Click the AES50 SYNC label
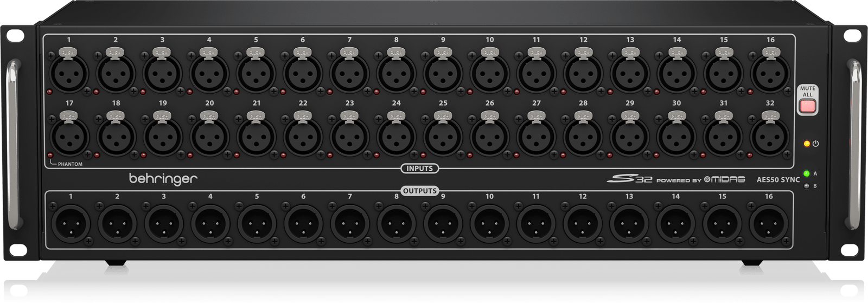The image size is (868, 304). click(x=778, y=179)
